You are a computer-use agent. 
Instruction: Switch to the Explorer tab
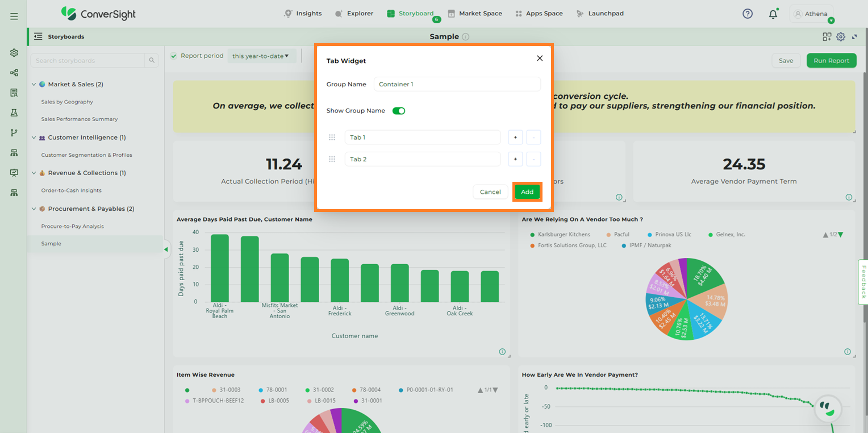click(354, 14)
